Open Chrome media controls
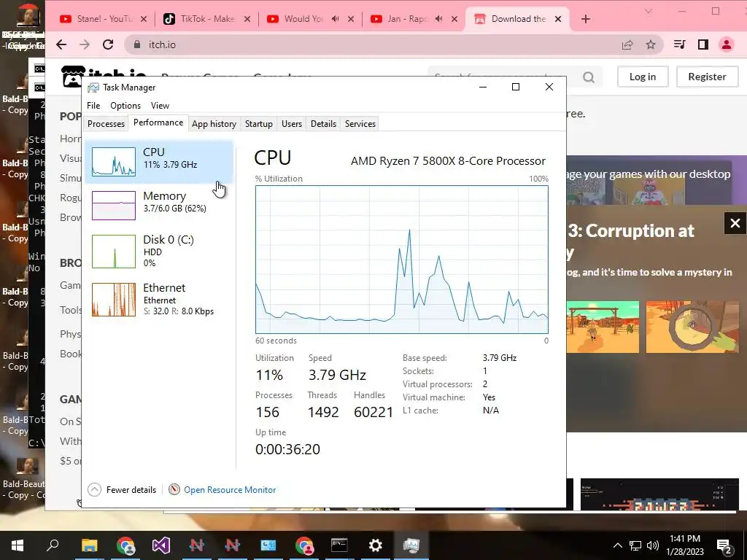Viewport: 747px width, 560px height. tap(680, 44)
